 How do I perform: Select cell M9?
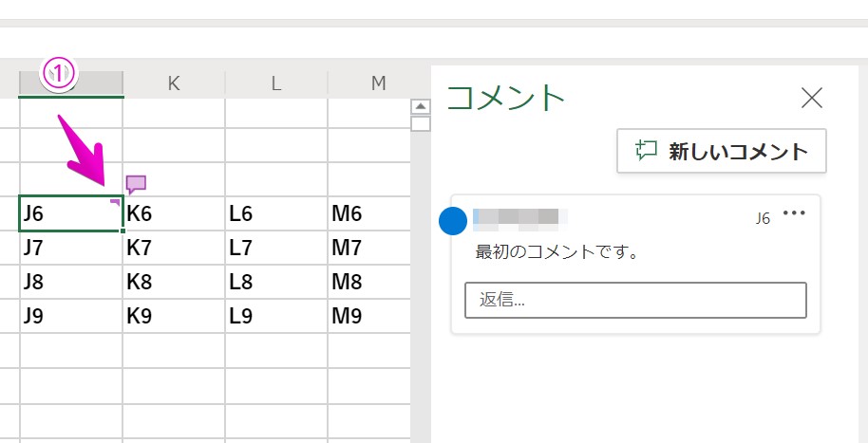coord(368,317)
